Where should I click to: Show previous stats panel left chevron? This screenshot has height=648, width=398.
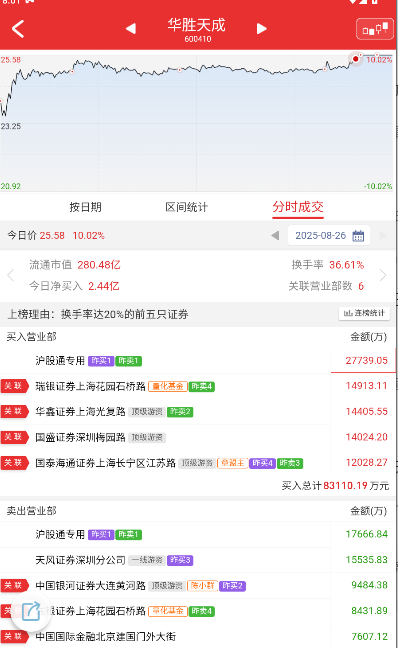11,275
